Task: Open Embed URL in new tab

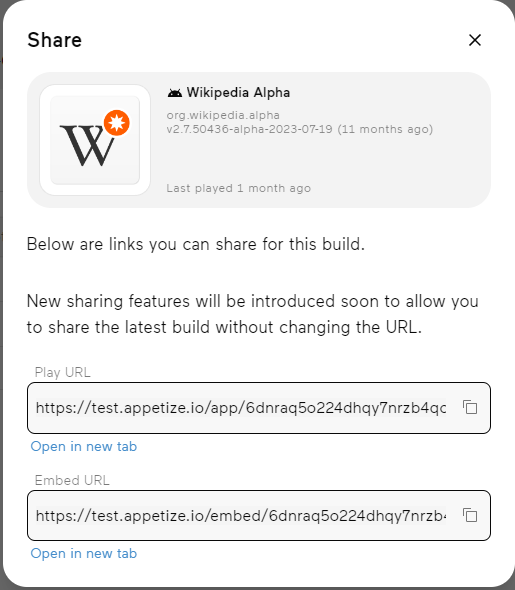Action: coord(84,554)
